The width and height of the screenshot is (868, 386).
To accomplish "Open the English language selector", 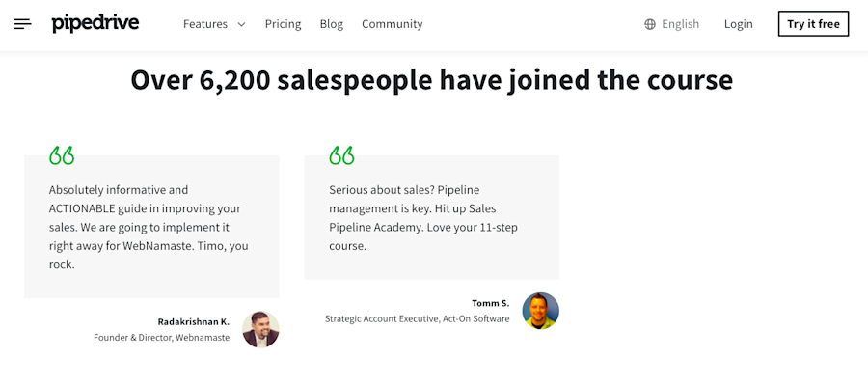I will (x=680, y=24).
